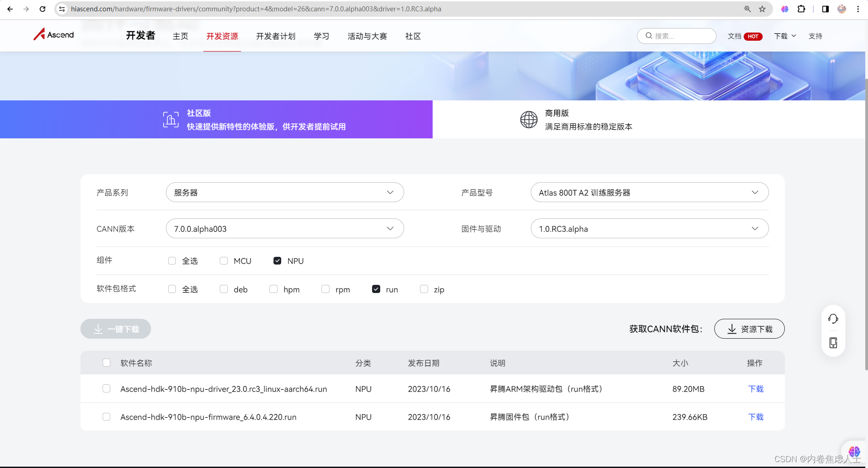This screenshot has height=468, width=868.
Task: Check the hpm format checkbox
Action: (274, 289)
